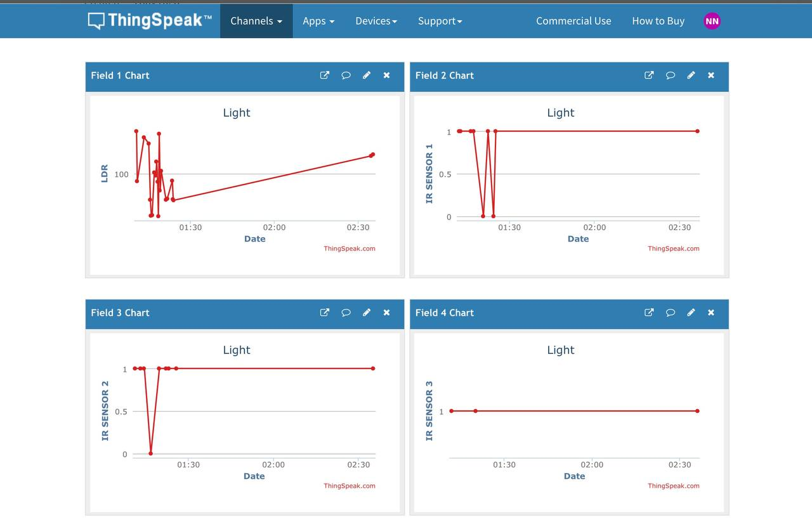Edit the Field 1 Chart settings
The image size is (812, 520).
(366, 75)
